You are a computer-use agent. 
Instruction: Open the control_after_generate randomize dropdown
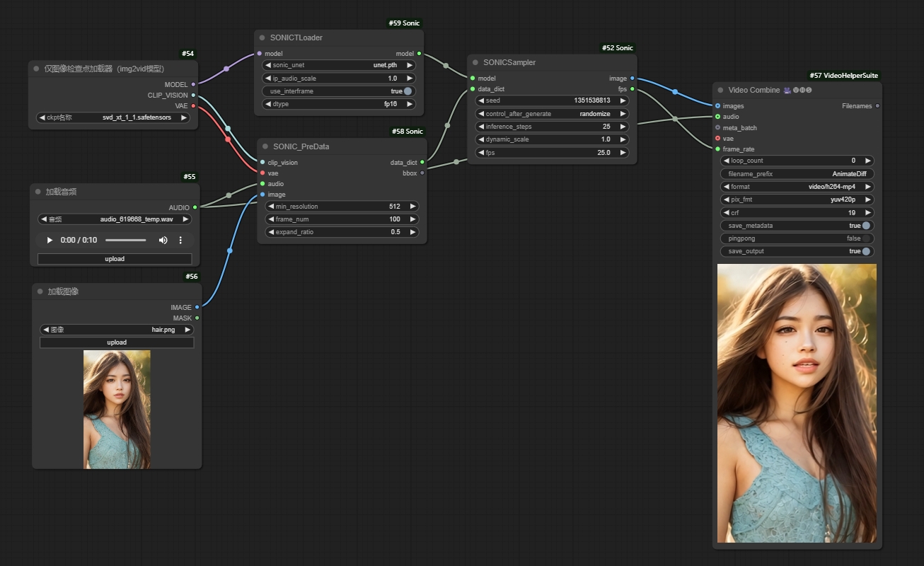(x=552, y=114)
